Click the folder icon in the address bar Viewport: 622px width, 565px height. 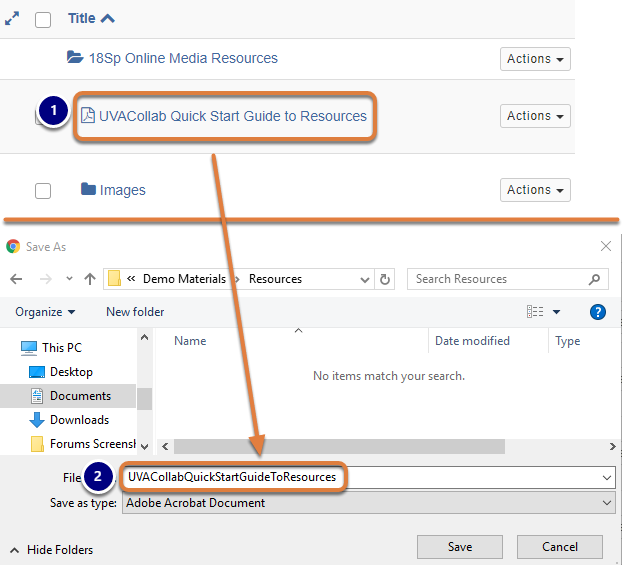coord(114,278)
